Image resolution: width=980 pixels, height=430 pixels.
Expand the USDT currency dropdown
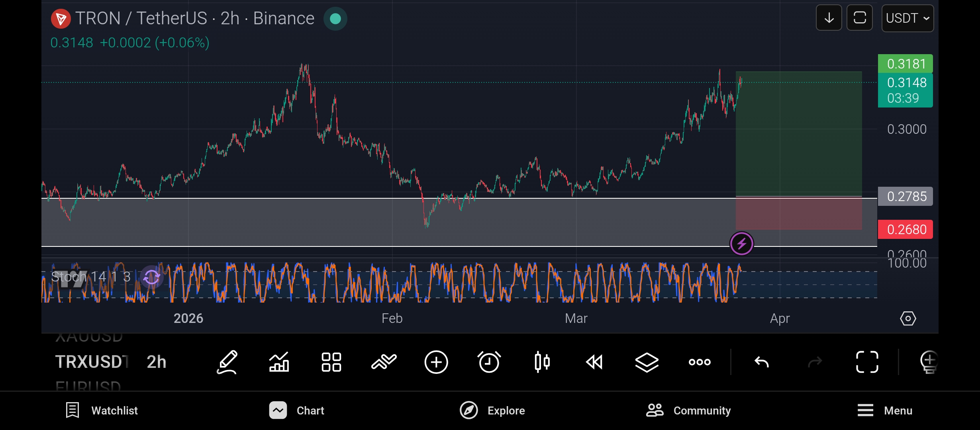click(907, 18)
